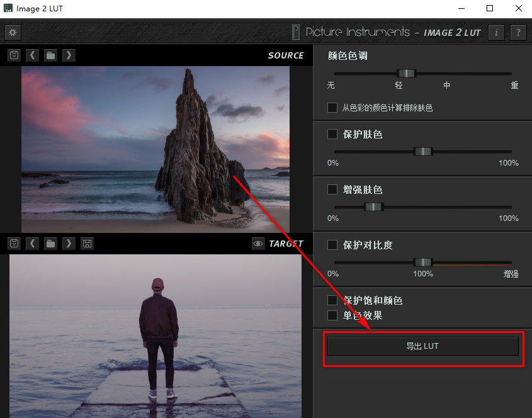Go to next image in SOURCE panel
The width and height of the screenshot is (532, 418).
tap(69, 55)
